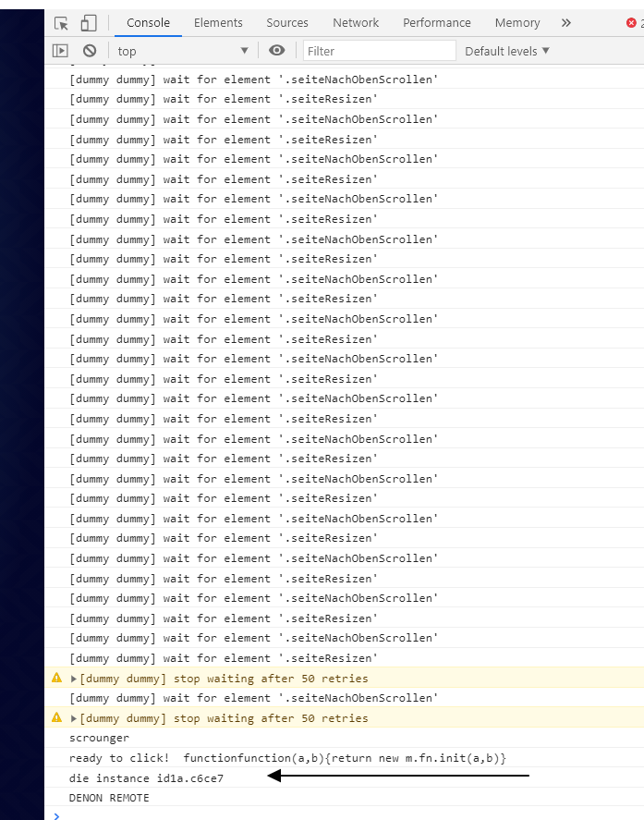Image resolution: width=644 pixels, height=820 pixels.
Task: Select 'die instance id1a.c6ce7' log text
Action: (x=146, y=778)
